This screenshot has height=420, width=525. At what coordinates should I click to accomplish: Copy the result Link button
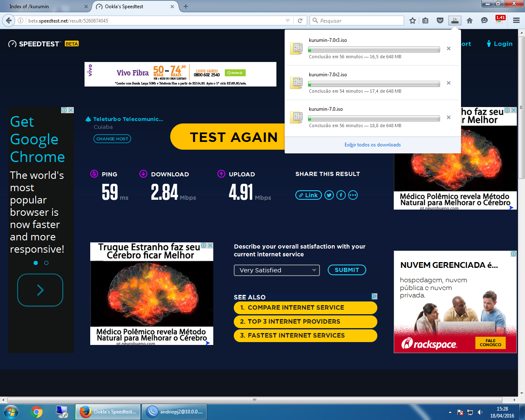click(308, 195)
